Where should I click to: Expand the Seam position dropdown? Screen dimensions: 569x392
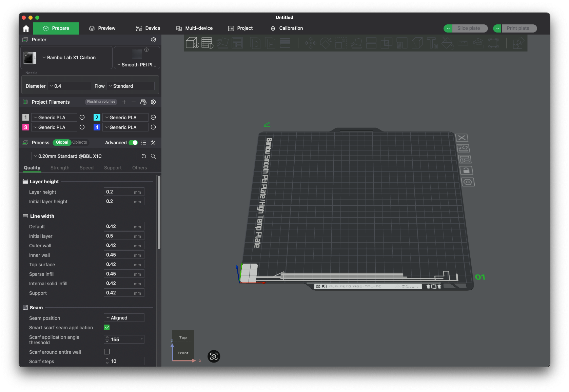(x=124, y=318)
